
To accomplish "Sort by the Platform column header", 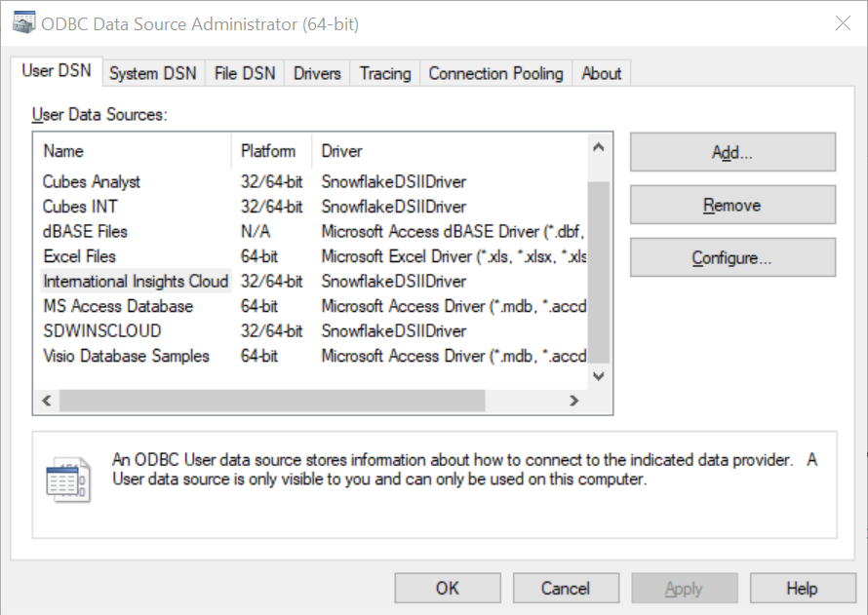I will point(271,151).
